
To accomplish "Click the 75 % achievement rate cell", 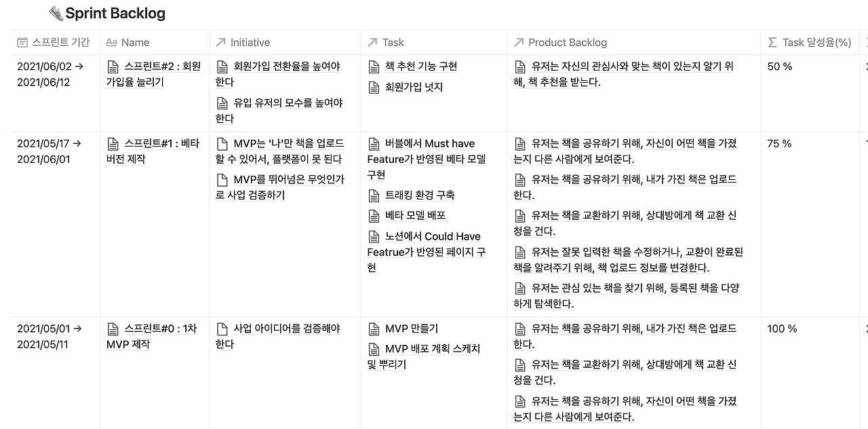I will [x=779, y=144].
